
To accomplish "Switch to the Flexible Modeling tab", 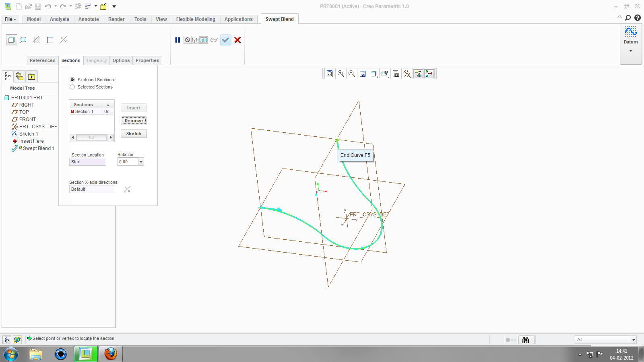I will [196, 19].
